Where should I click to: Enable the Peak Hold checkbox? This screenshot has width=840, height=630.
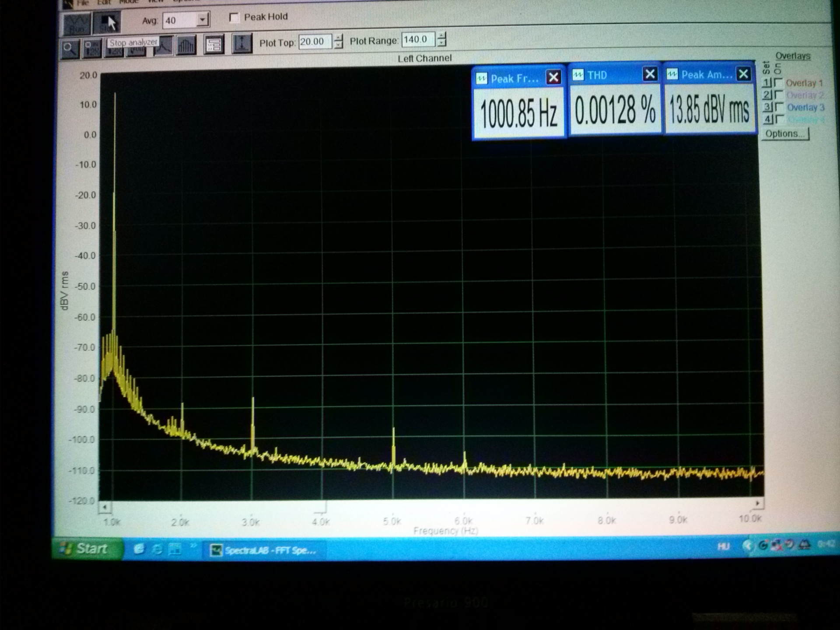pos(234,17)
